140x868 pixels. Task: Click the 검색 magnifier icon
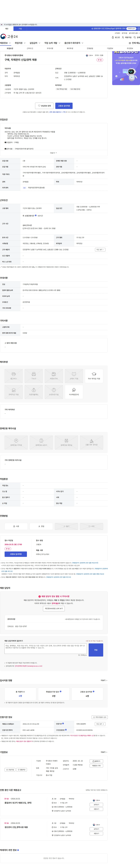click(135, 37)
